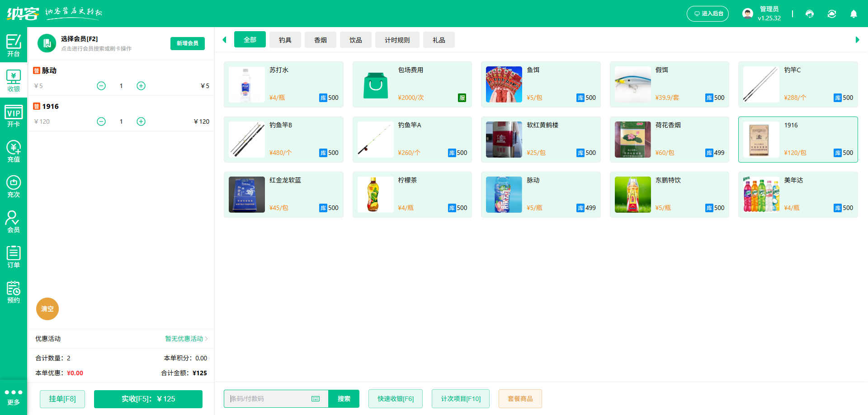Expand the 暂无优惠活动 chevron
This screenshot has width=868, height=415.
coord(207,339)
